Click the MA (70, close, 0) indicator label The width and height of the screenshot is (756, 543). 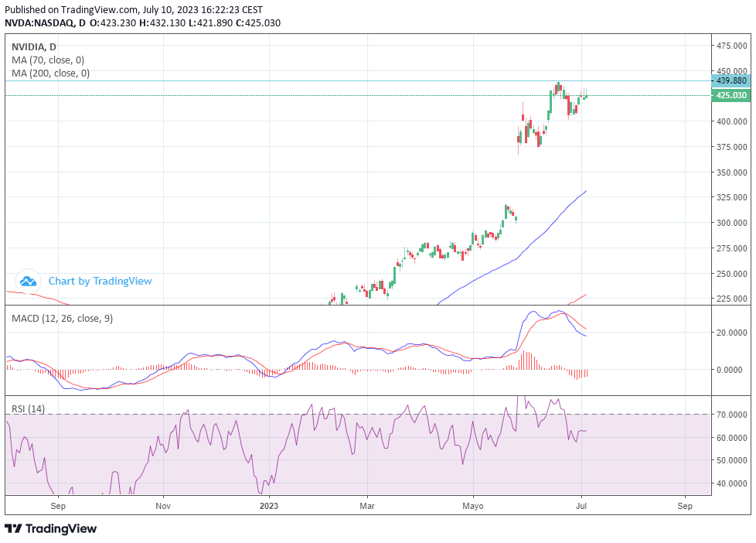48,60
